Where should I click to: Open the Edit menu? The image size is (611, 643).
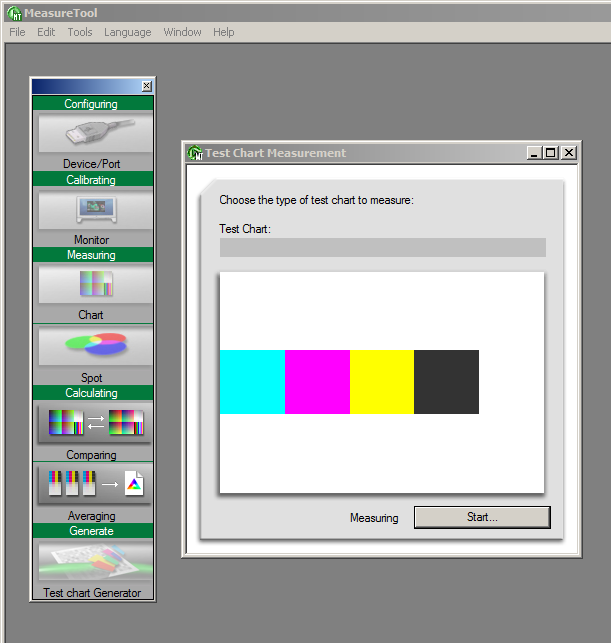click(x=46, y=32)
